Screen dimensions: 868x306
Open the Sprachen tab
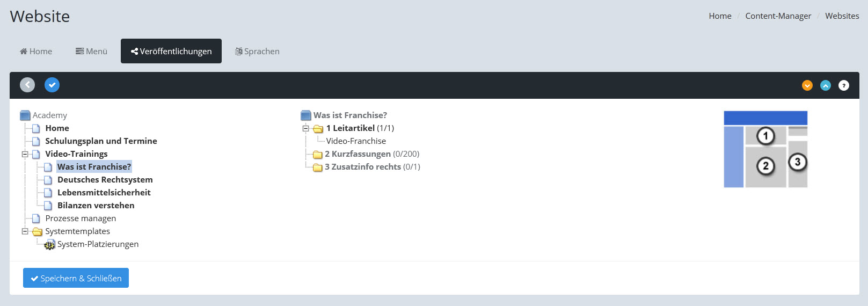click(257, 52)
